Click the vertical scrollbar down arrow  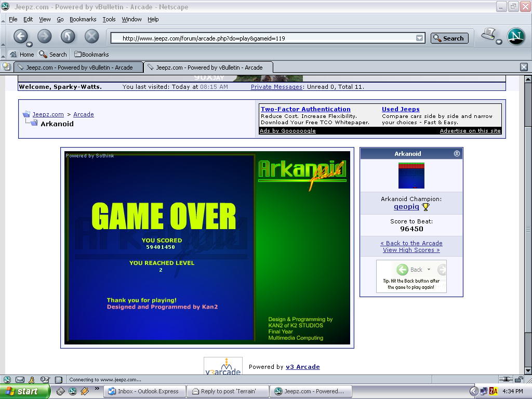point(528,370)
